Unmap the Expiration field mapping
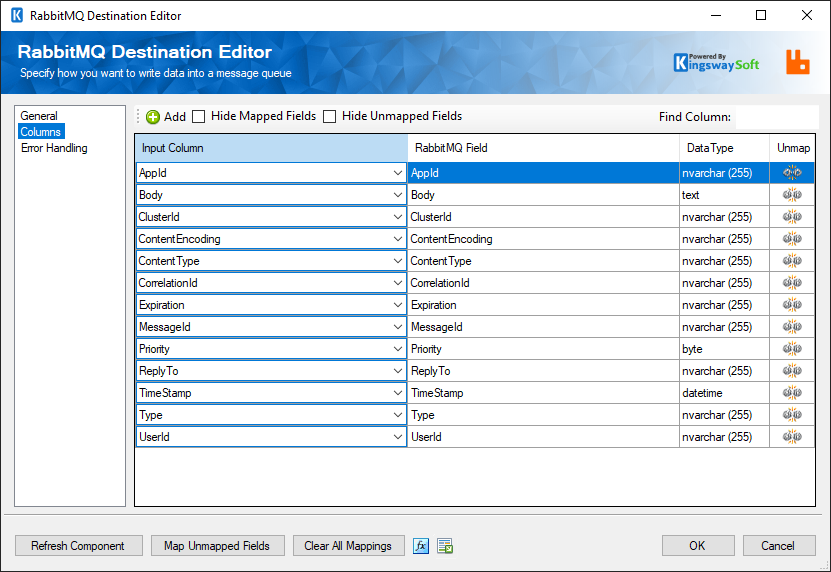This screenshot has width=831, height=572. (x=792, y=305)
